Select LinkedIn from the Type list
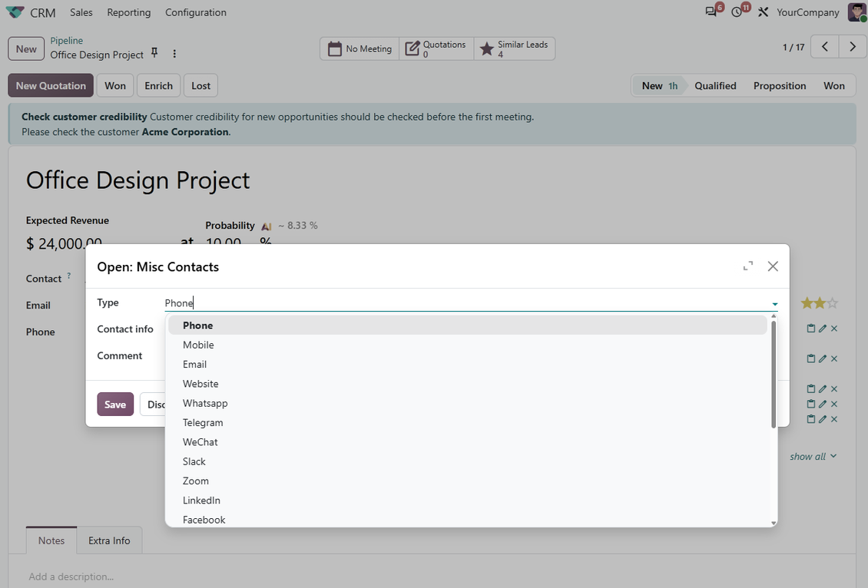Viewport: 868px width, 588px height. point(467,500)
